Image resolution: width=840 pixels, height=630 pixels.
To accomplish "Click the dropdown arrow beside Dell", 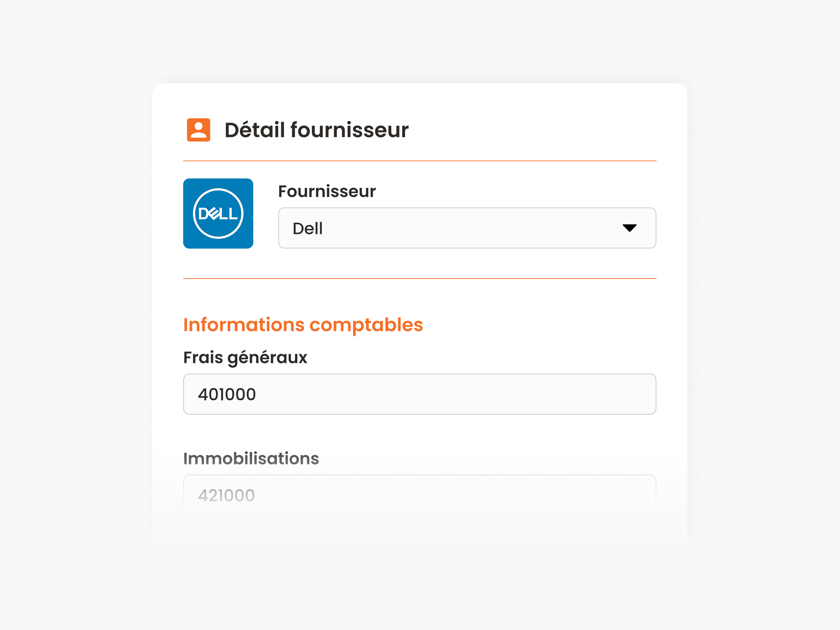I will 630,228.
